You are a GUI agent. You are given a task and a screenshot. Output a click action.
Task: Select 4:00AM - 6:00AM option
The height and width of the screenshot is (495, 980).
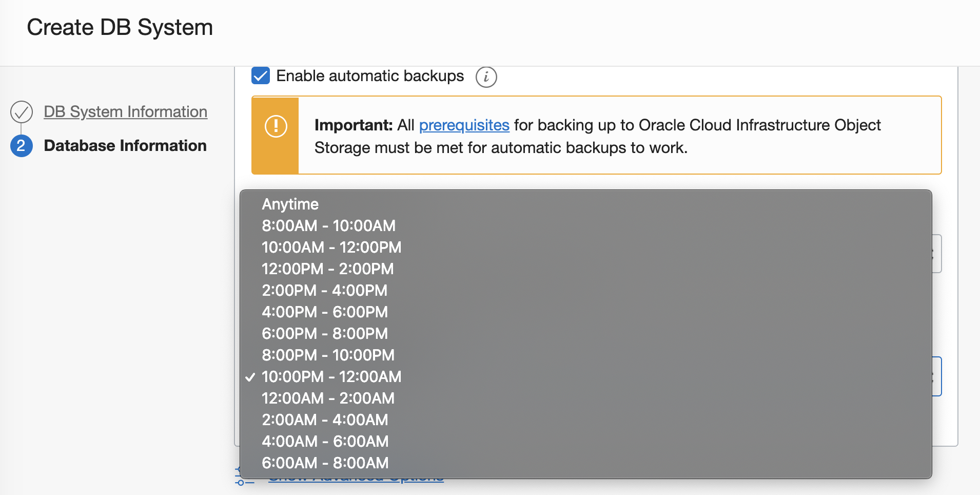(x=586, y=441)
